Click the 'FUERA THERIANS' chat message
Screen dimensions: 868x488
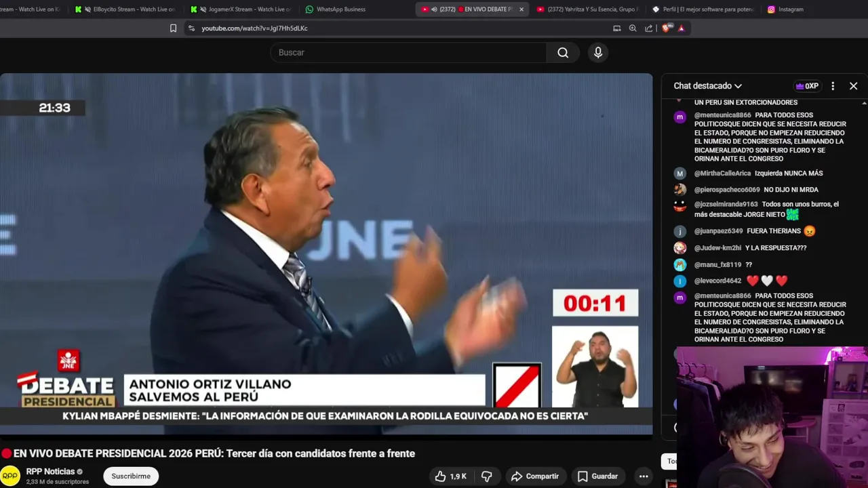click(774, 231)
